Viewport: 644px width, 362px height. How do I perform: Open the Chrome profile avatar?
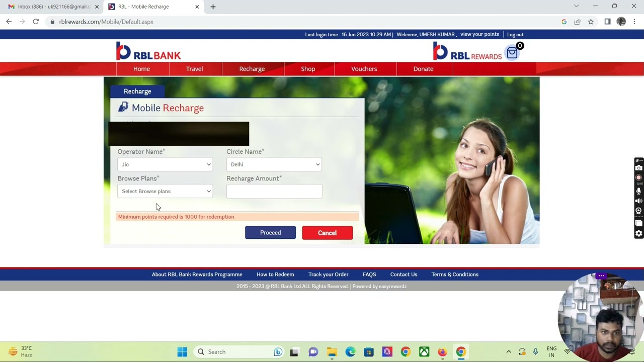[621, 22]
